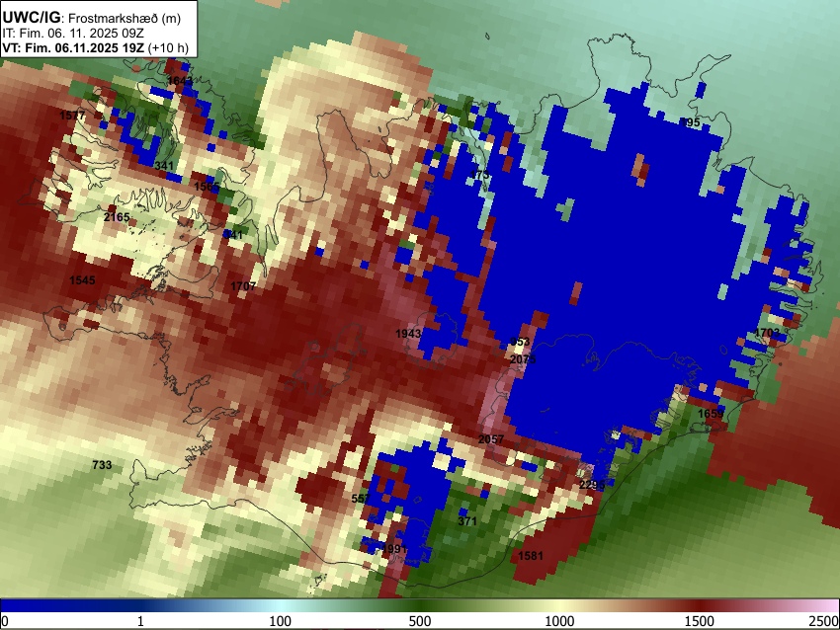Select the 1577 freezing-level label

[x=72, y=116]
